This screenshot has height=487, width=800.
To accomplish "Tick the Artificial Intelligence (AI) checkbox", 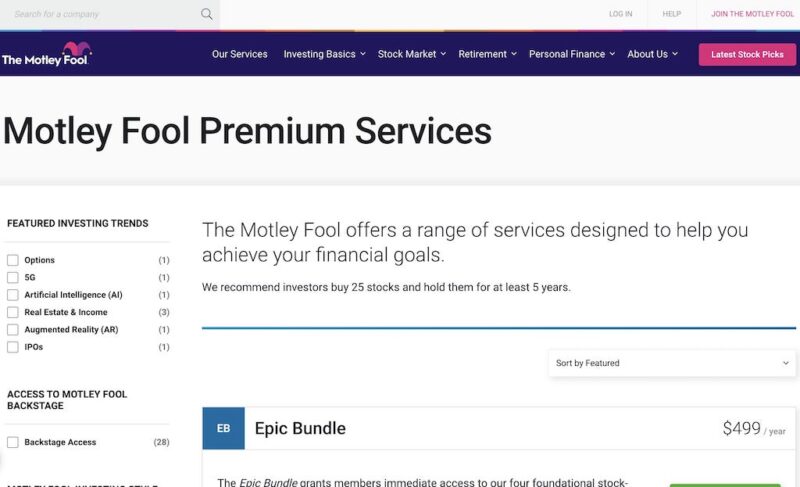I will point(13,295).
